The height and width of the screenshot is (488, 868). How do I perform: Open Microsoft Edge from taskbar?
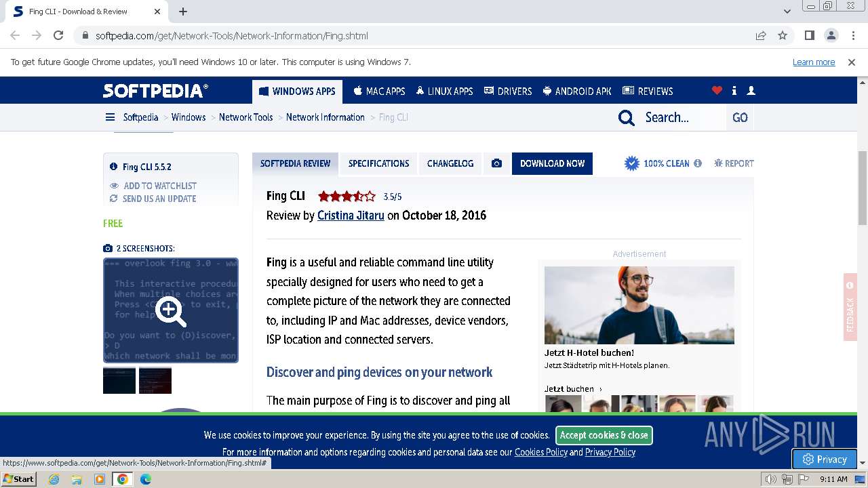pos(146,479)
